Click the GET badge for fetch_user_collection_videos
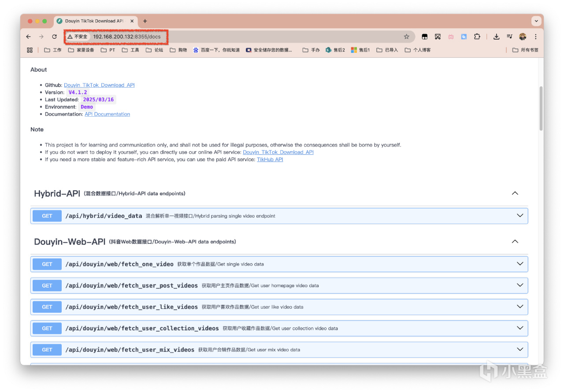 pyautogui.click(x=47, y=328)
